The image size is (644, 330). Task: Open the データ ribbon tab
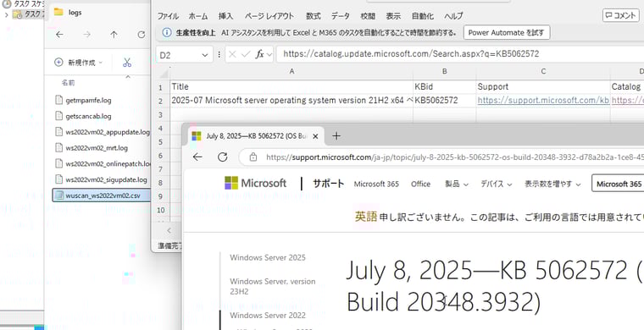tap(341, 16)
